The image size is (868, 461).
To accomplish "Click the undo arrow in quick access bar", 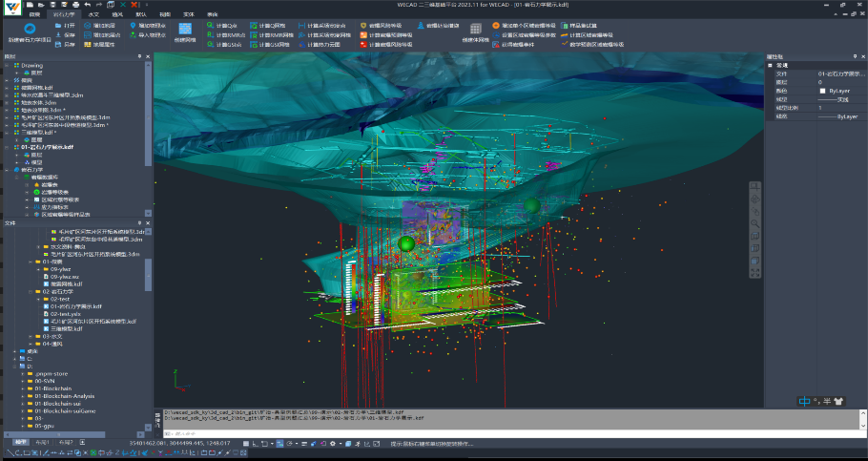I will pos(87,6).
